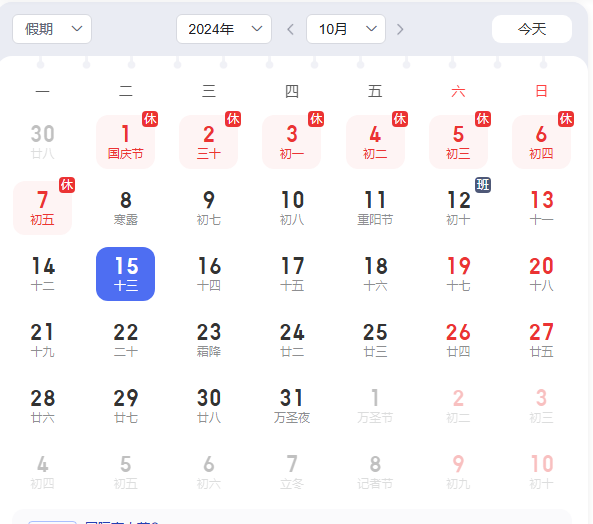Choose October 23 霜降 date

tap(209, 340)
